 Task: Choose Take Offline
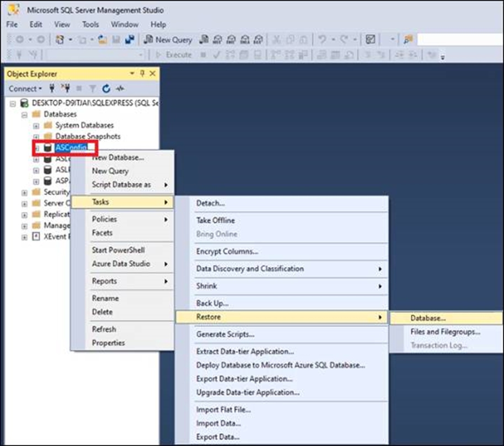tap(282, 221)
